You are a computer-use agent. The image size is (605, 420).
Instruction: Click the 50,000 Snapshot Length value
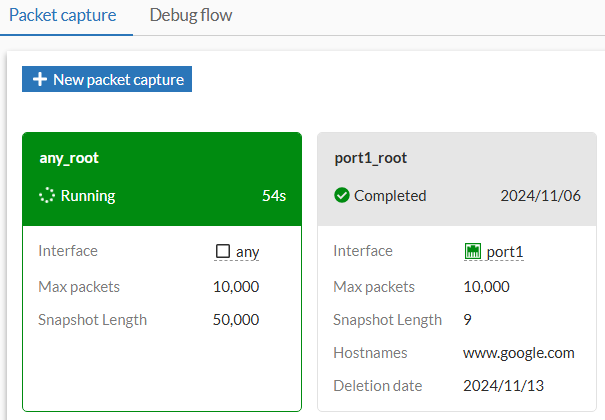coord(236,320)
